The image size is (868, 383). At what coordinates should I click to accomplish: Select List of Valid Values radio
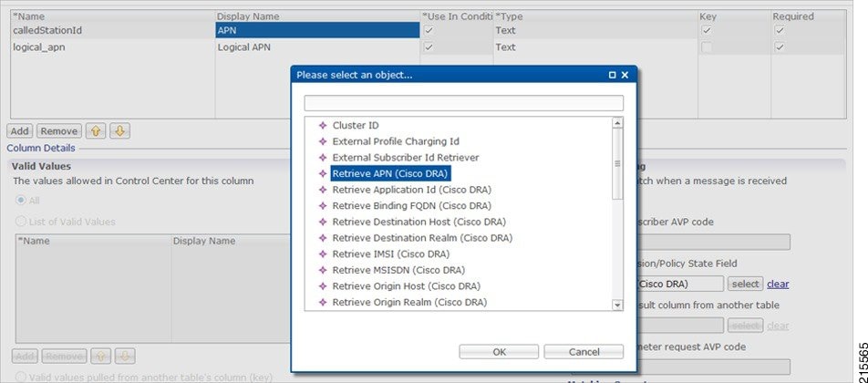coord(21,222)
